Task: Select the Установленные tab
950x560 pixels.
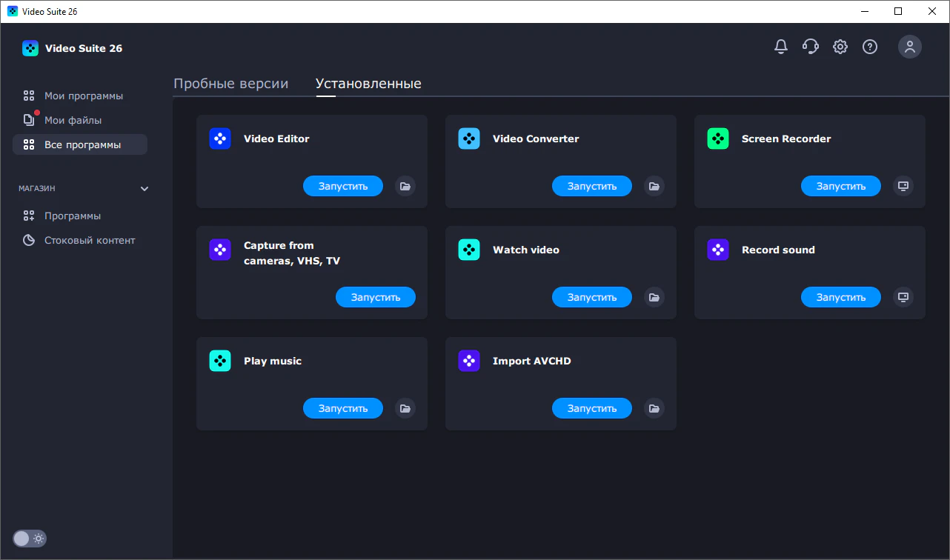Action: pos(368,84)
